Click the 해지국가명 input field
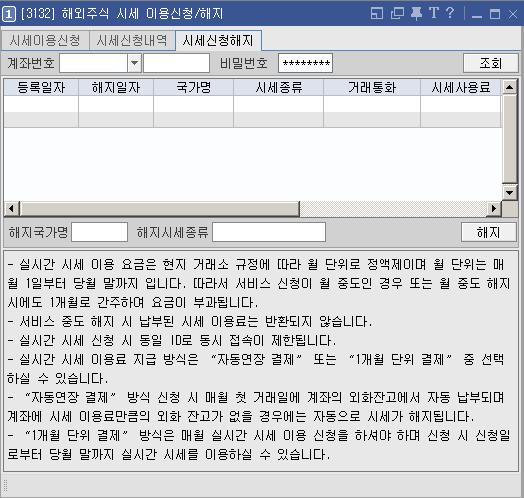 pos(100,232)
